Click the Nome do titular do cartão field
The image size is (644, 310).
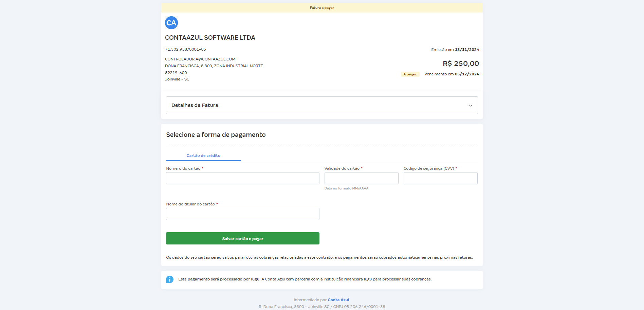[242, 214]
